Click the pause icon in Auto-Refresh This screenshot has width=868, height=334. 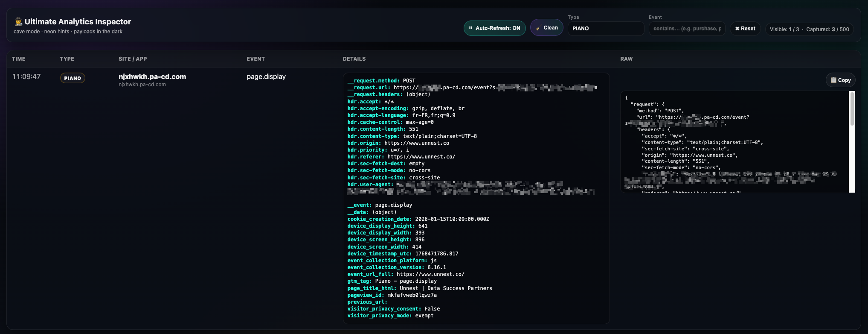tap(471, 28)
